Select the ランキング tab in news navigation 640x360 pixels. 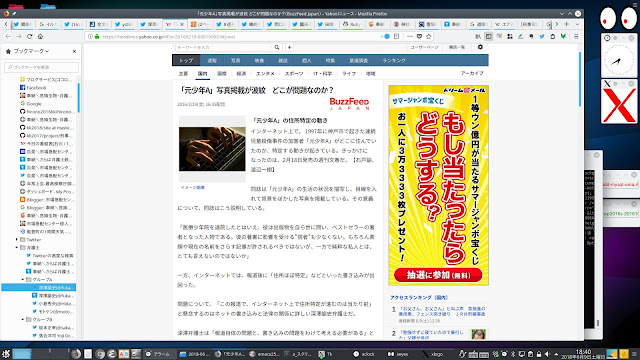[393, 60]
